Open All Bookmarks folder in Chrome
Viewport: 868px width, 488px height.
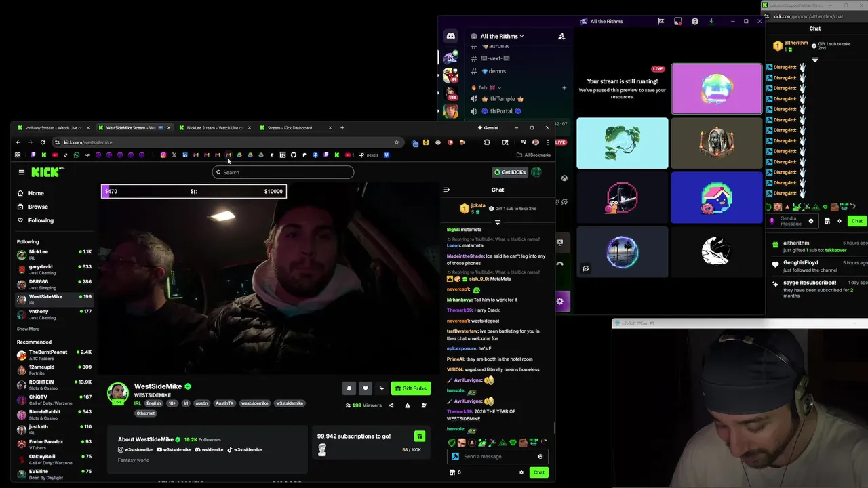coord(534,155)
